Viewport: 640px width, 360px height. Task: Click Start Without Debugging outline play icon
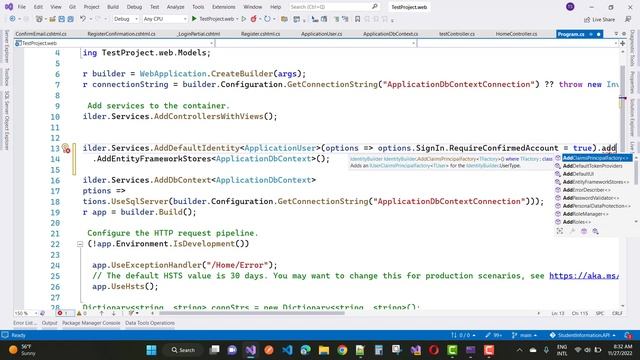[x=244, y=19]
